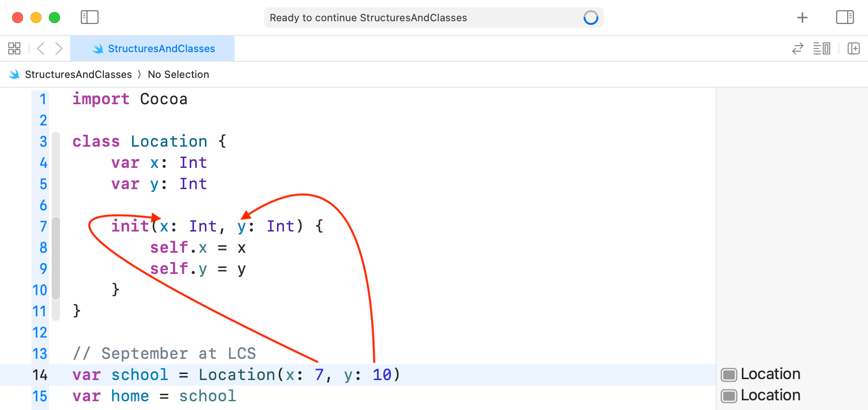This screenshot has width=868, height=410.
Task: Click the Location result text on line 14
Action: (x=770, y=374)
